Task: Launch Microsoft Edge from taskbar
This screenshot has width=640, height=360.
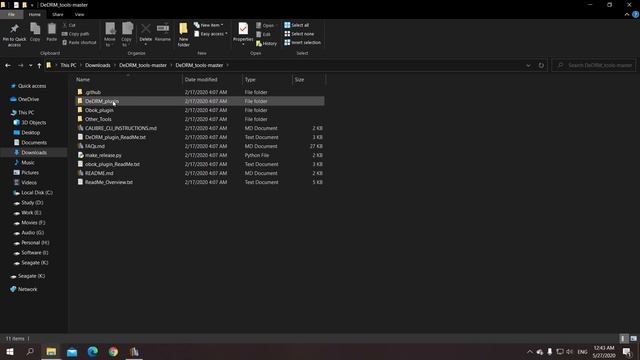Action: tap(93, 351)
